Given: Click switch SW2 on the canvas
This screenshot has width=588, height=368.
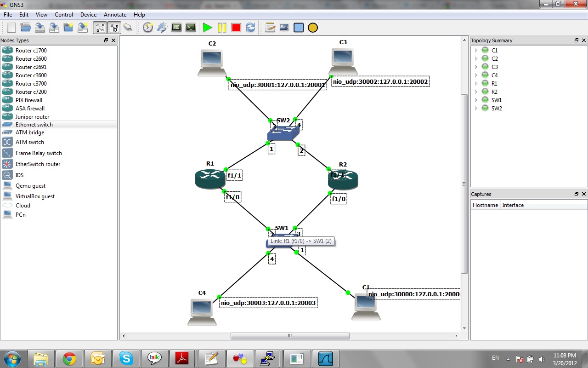Looking at the screenshot, I should coord(283,133).
